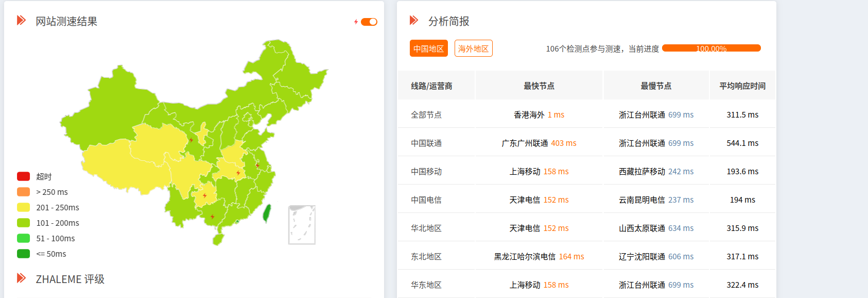Click the 全部节点 row label
This screenshot has height=298, width=868.
tap(426, 114)
